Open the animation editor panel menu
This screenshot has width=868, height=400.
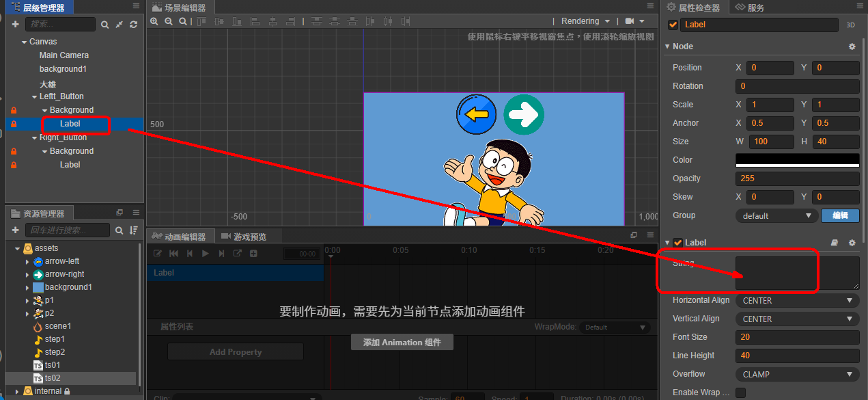click(652, 235)
